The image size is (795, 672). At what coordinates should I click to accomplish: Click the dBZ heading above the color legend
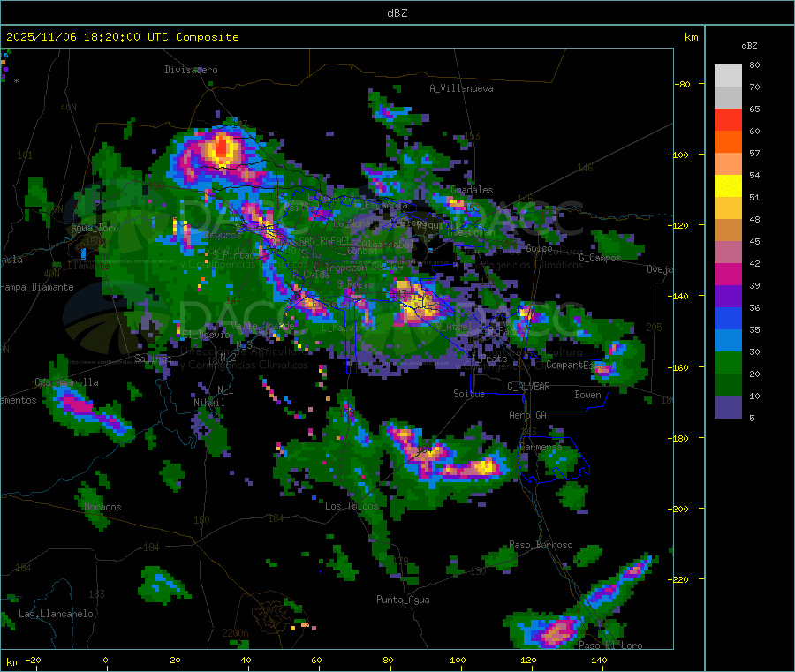click(749, 46)
